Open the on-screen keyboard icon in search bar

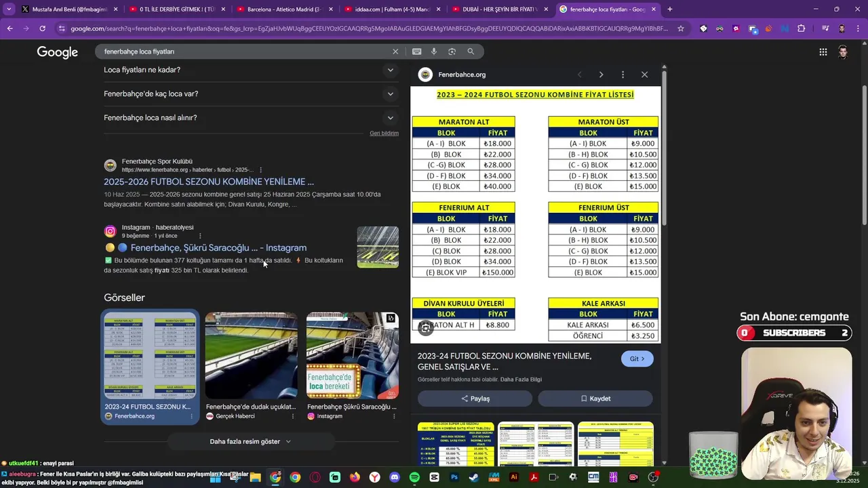click(x=416, y=52)
